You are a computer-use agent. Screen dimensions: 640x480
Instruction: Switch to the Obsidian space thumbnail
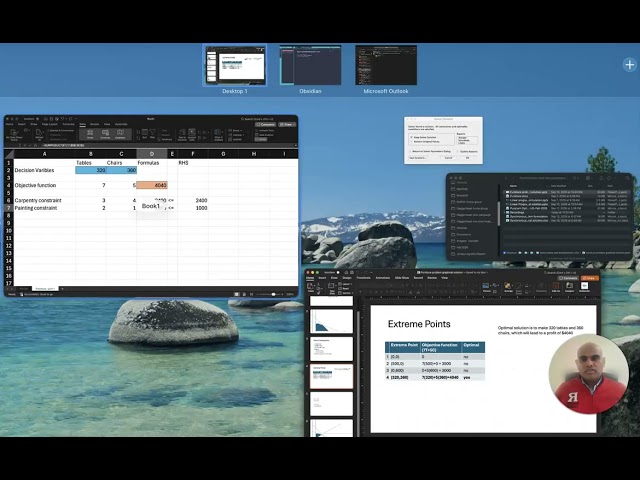310,65
